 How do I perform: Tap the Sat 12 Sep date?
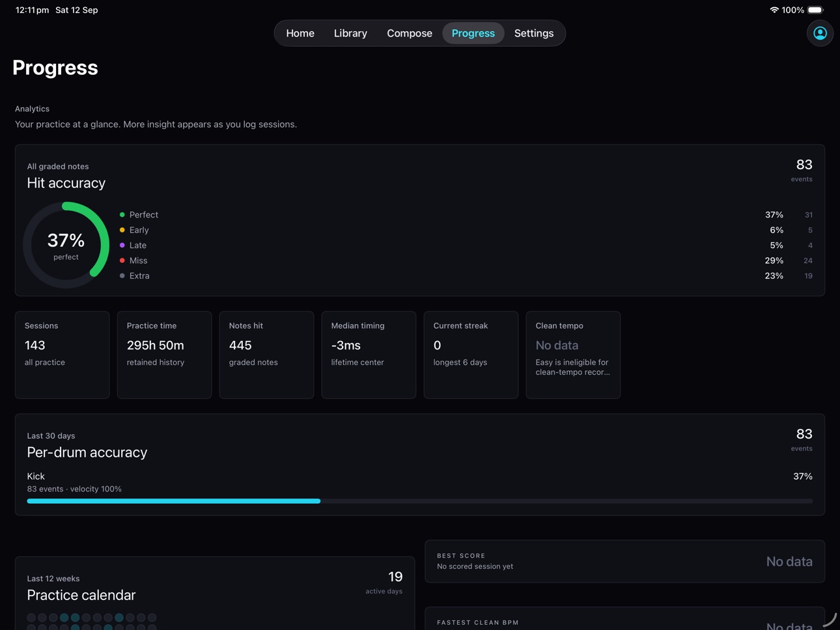click(77, 10)
